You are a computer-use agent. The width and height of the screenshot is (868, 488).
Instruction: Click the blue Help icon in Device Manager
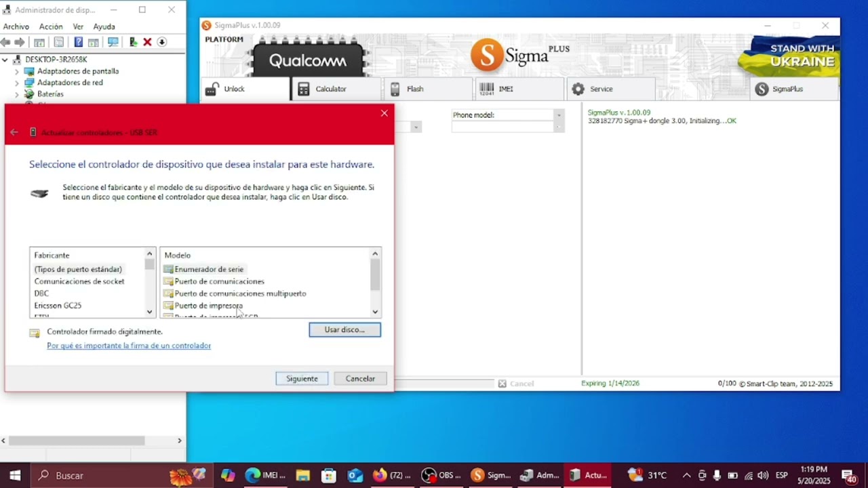(x=78, y=42)
